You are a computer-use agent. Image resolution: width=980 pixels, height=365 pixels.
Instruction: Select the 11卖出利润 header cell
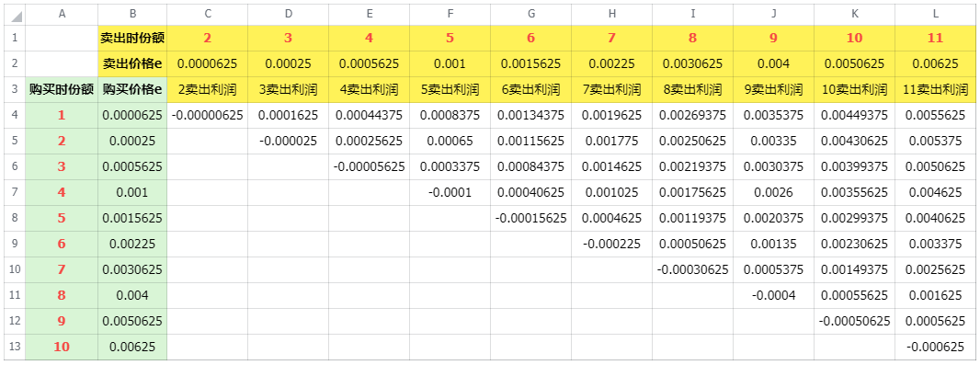click(935, 89)
